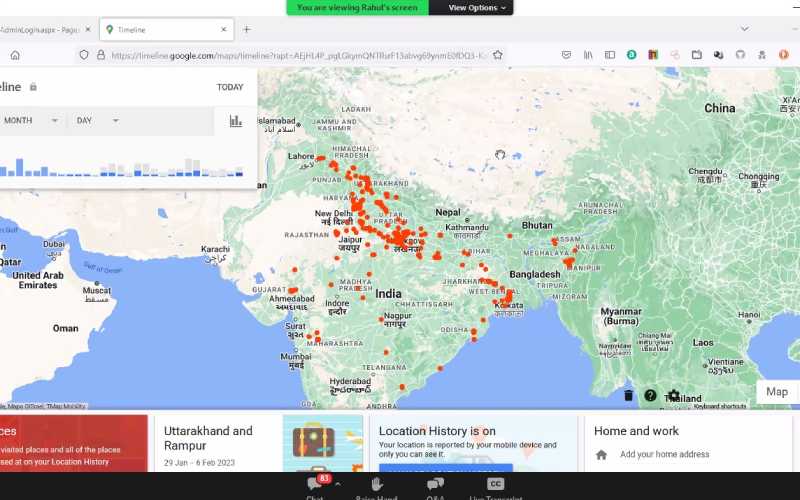The image size is (800, 500).
Task: Open the View Options dropdown
Action: [x=478, y=8]
